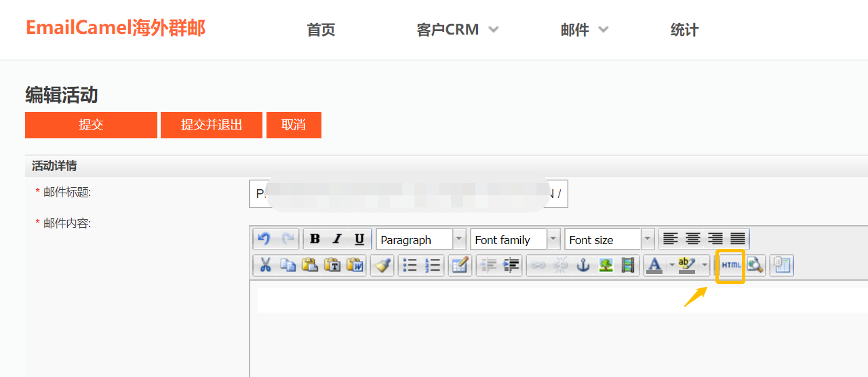The height and width of the screenshot is (377, 868).
Task: Open the Paragraph format dropdown
Action: 421,239
